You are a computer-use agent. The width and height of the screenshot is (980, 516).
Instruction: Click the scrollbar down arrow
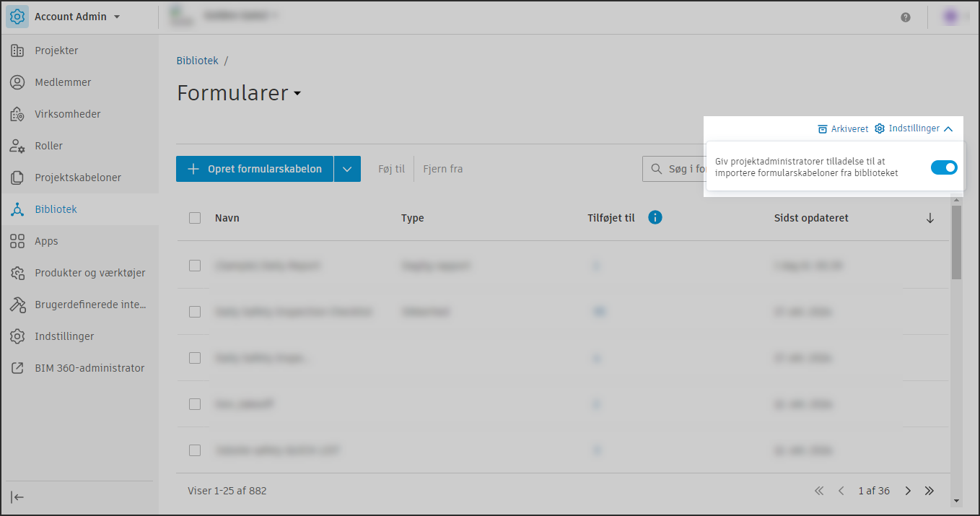tap(956, 500)
